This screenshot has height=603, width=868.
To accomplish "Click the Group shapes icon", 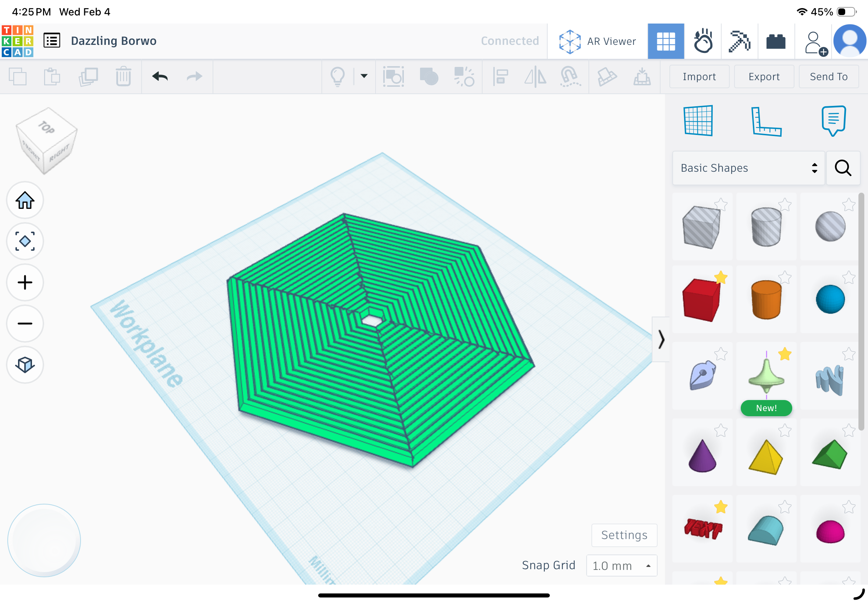I will 429,77.
